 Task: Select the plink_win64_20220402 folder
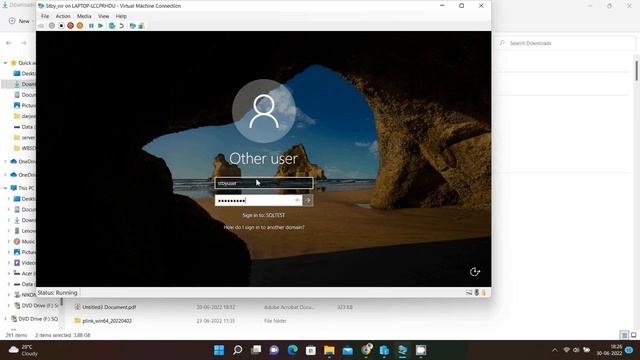pos(107,321)
